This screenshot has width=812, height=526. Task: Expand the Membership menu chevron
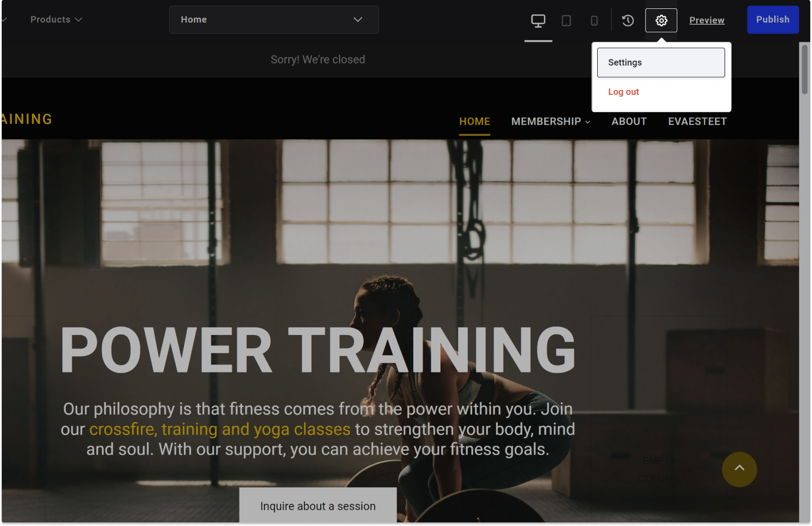tap(588, 122)
